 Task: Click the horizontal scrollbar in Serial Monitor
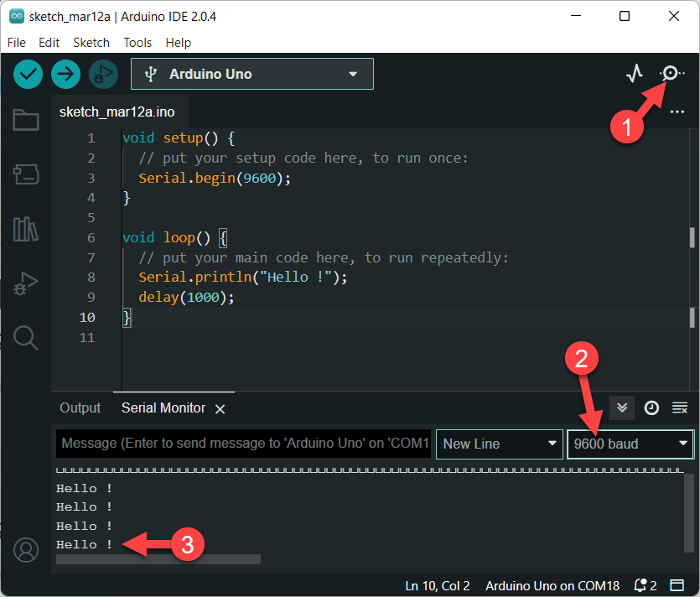pos(158,559)
